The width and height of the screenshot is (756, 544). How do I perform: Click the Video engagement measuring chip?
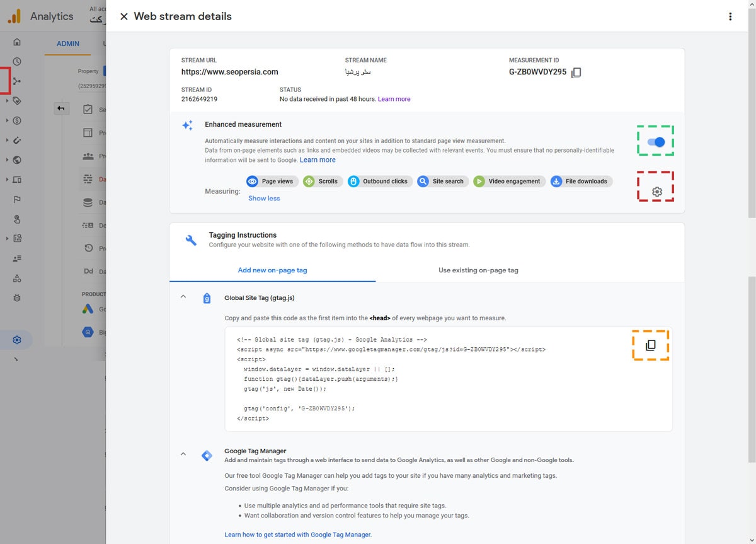508,181
